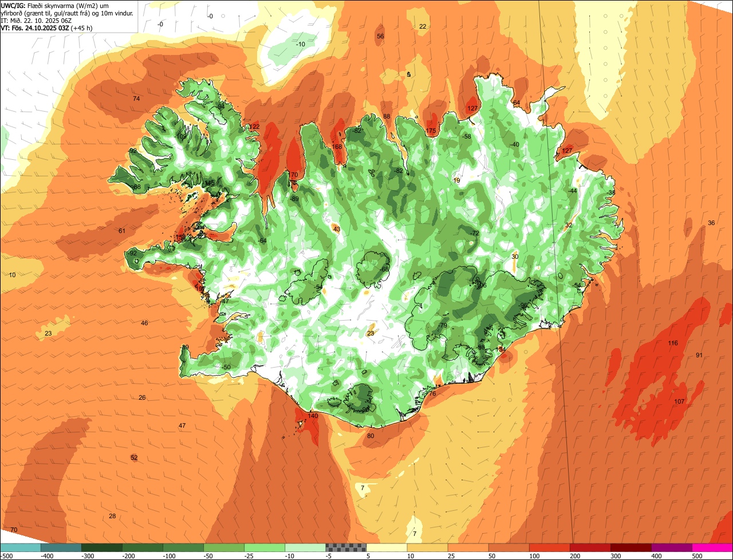Click the map value -40

point(515,144)
